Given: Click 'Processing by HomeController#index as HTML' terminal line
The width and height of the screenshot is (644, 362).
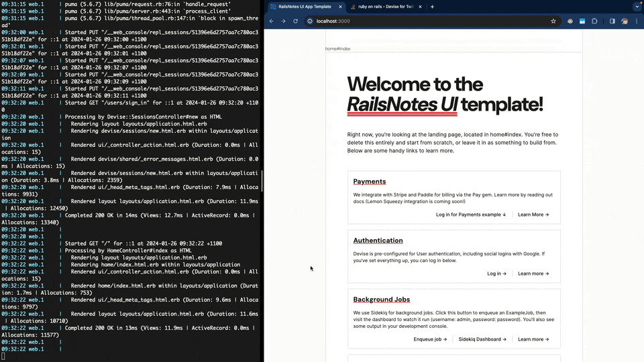Looking at the screenshot, I should pos(128,250).
